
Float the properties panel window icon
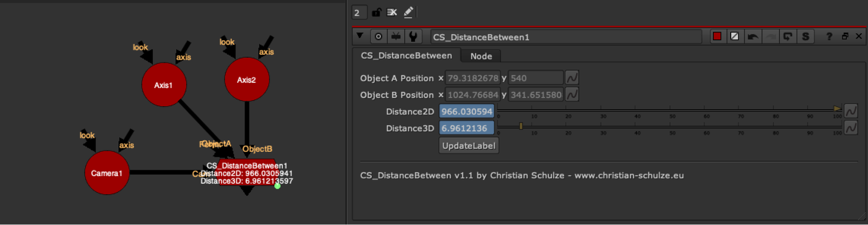pyautogui.click(x=845, y=36)
